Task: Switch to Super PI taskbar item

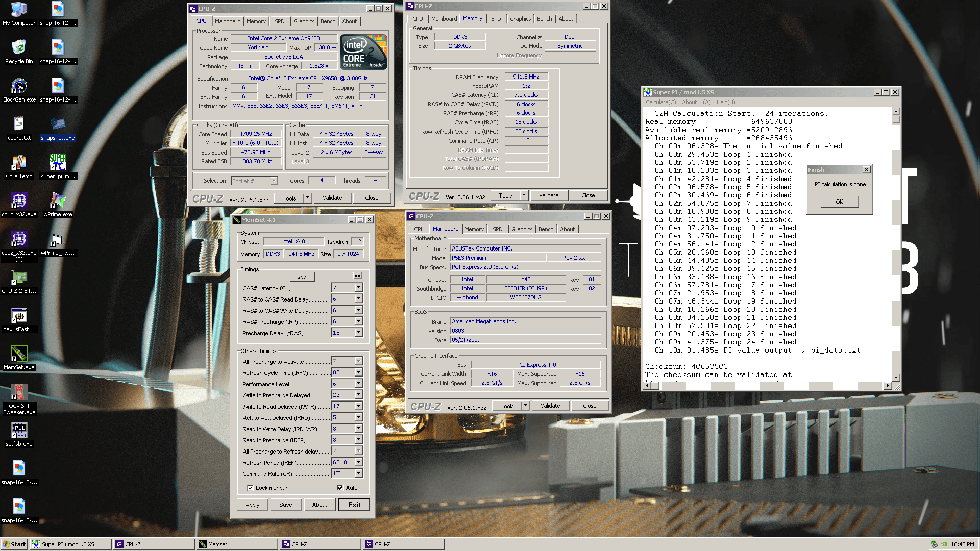Action: (70, 544)
